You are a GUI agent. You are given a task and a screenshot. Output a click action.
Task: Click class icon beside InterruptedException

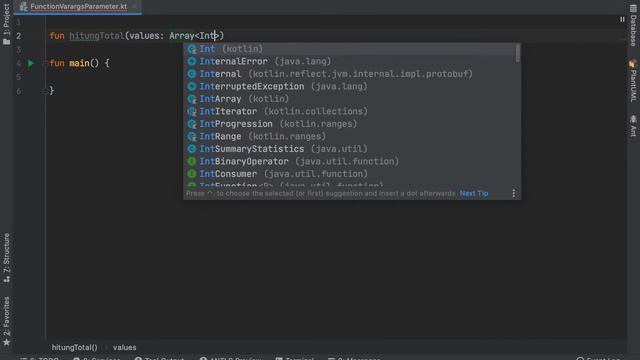point(192,87)
